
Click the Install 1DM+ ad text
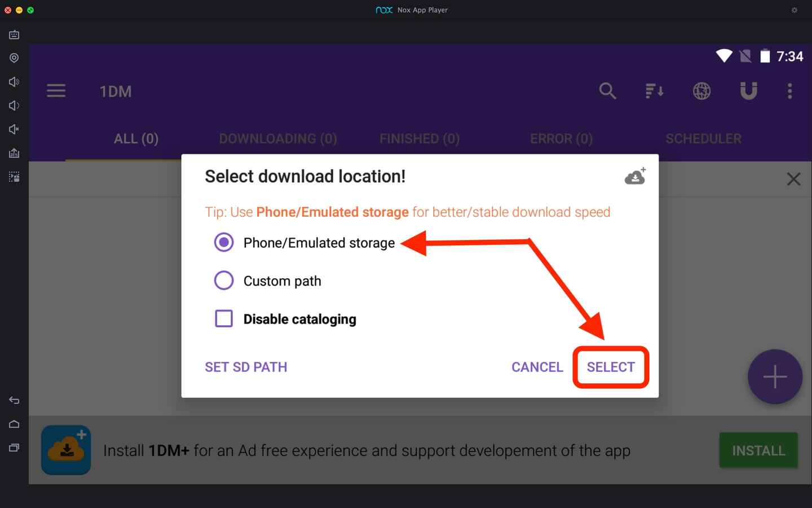click(x=367, y=450)
